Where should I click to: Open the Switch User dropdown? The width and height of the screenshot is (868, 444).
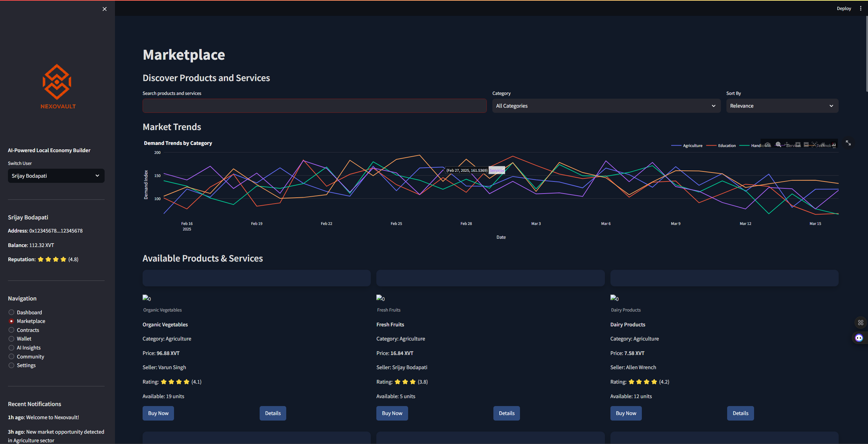click(x=56, y=176)
